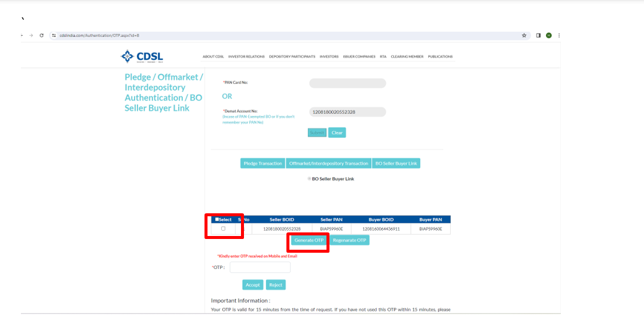Click the Regenerate OTP button
Screen dimensions: 644x328
[350, 240]
